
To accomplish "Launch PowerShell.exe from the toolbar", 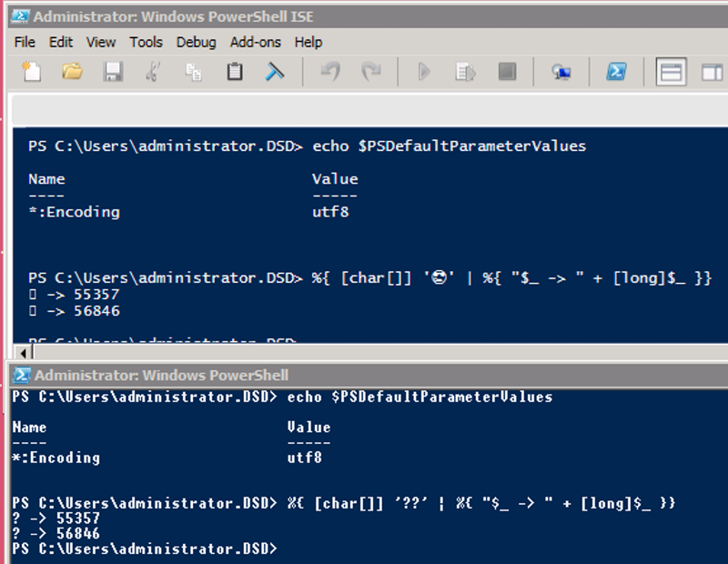I will (x=617, y=71).
